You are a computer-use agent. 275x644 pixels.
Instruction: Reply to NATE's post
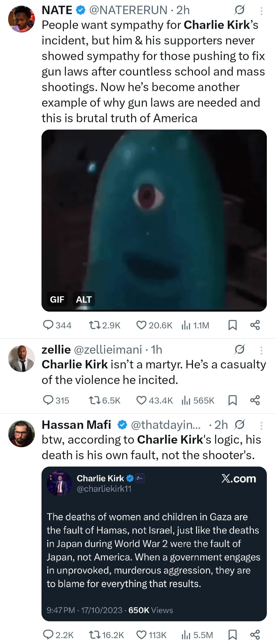click(x=48, y=325)
